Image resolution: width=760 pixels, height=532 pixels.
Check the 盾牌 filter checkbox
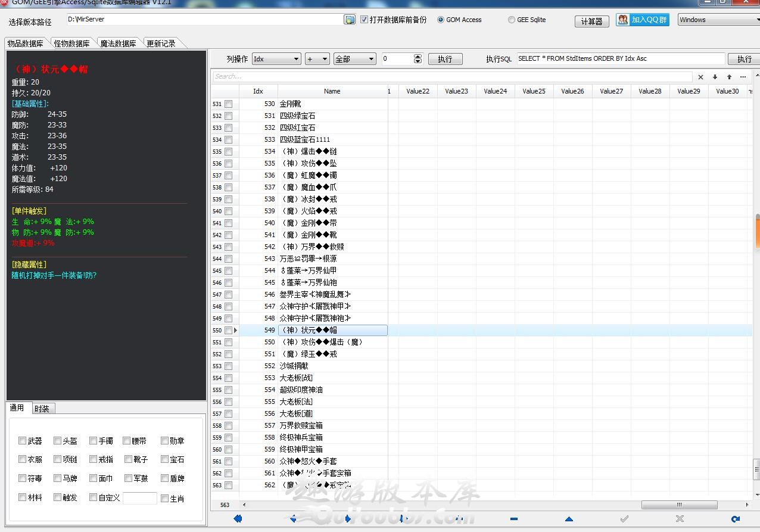pyautogui.click(x=165, y=478)
